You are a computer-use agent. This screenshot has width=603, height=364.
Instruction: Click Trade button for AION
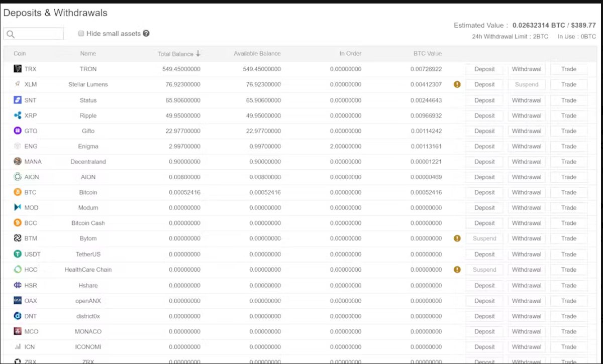tap(569, 177)
